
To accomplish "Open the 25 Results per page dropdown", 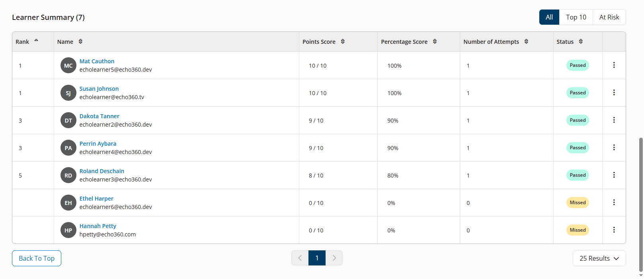I will pyautogui.click(x=599, y=258).
